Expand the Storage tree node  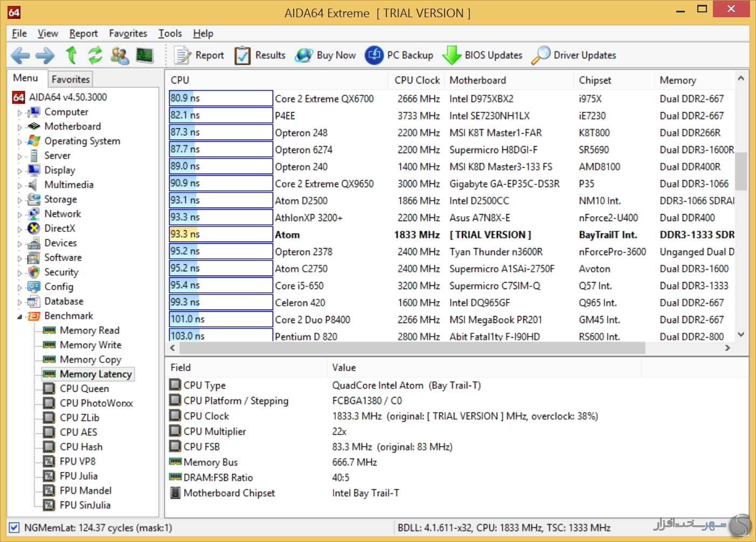(x=20, y=200)
